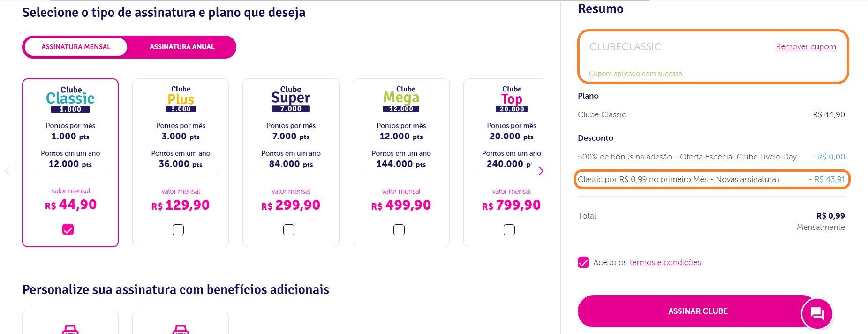This screenshot has width=868, height=334.
Task: Click the second benefit card printer icon
Action: 181,329
